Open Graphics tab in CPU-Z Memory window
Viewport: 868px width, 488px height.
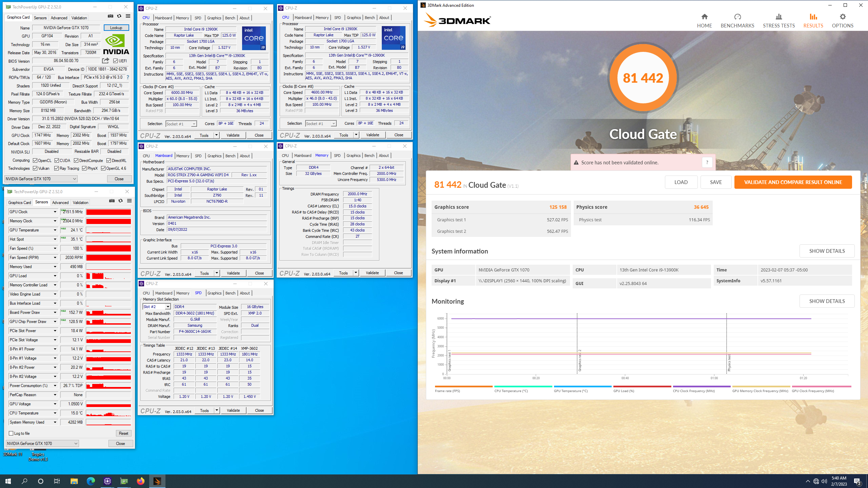pyautogui.click(x=353, y=156)
